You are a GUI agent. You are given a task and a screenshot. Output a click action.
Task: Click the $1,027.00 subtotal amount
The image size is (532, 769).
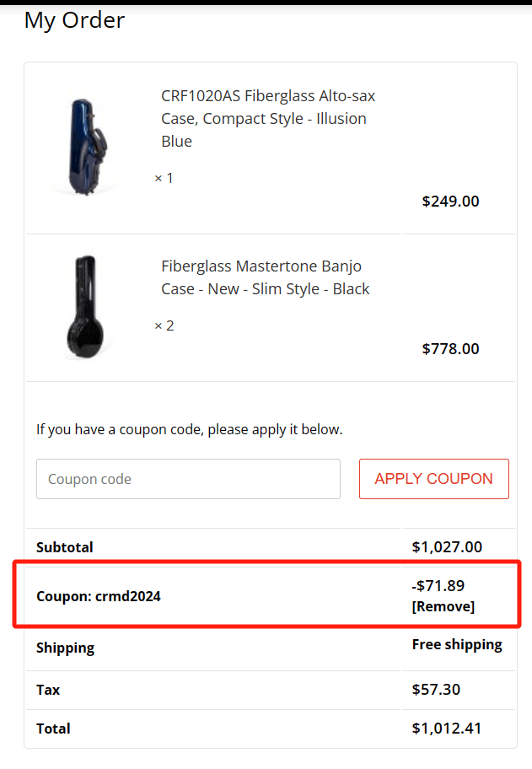click(x=447, y=547)
